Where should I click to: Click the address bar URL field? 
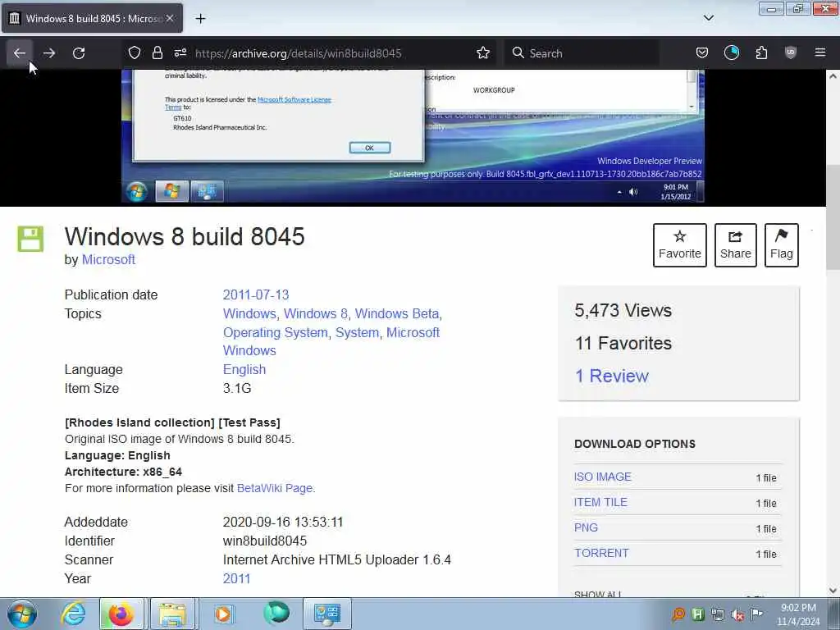tap(299, 53)
